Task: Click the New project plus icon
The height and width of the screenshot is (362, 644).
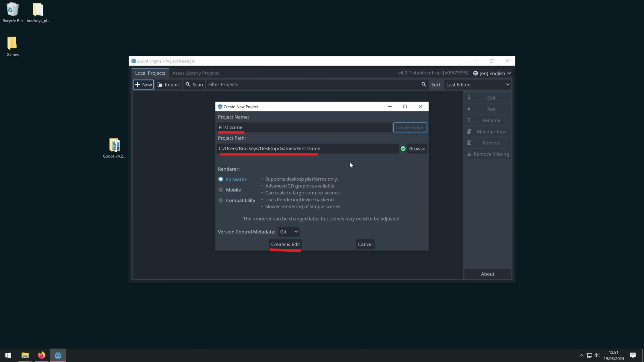Action: point(138,84)
